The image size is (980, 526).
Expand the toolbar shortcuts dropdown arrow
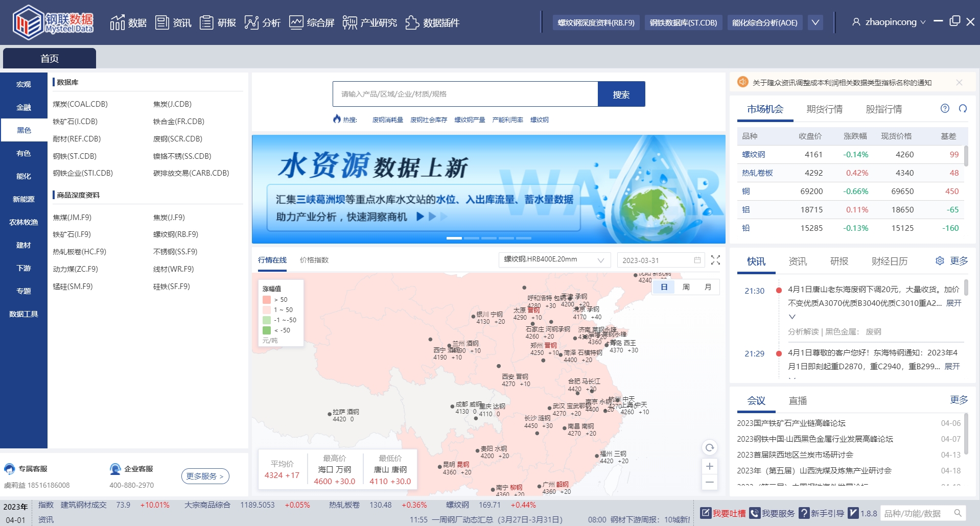(815, 22)
